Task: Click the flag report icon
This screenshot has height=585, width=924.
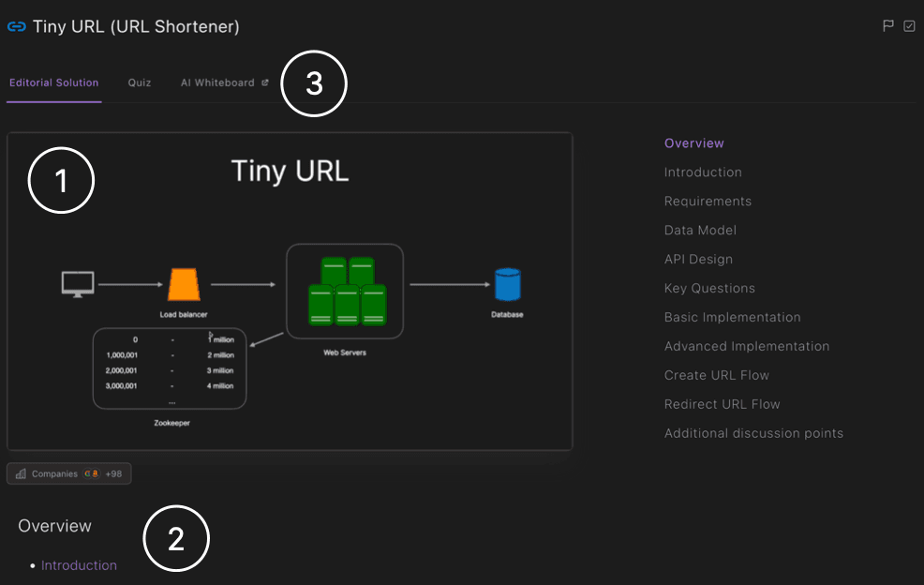Action: point(888,25)
